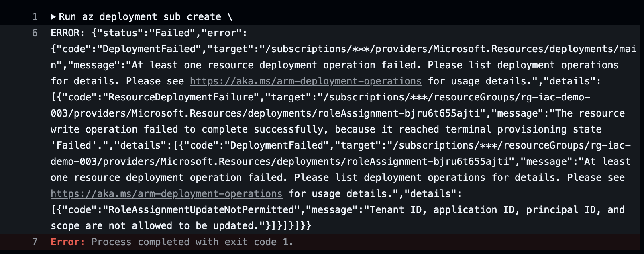Click the uppercase "ERROR:" prefix on line 6
644x254 pixels.
click(67, 33)
